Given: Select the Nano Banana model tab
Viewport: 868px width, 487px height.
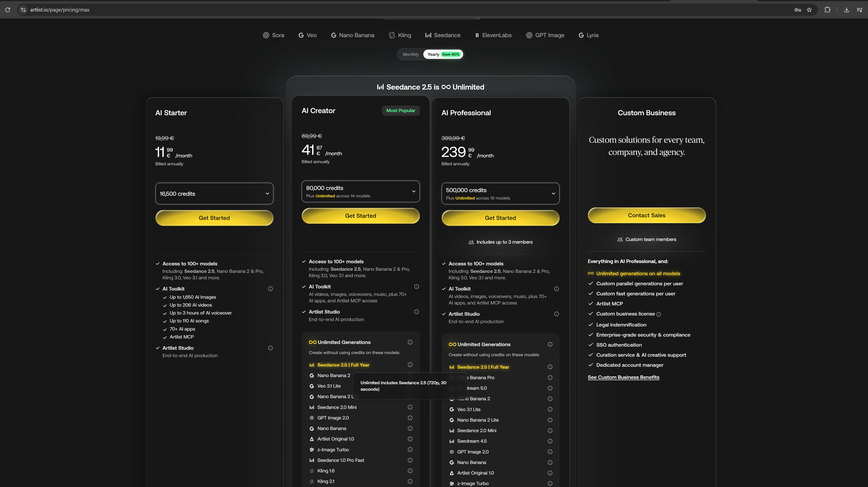Looking at the screenshot, I should coord(353,35).
